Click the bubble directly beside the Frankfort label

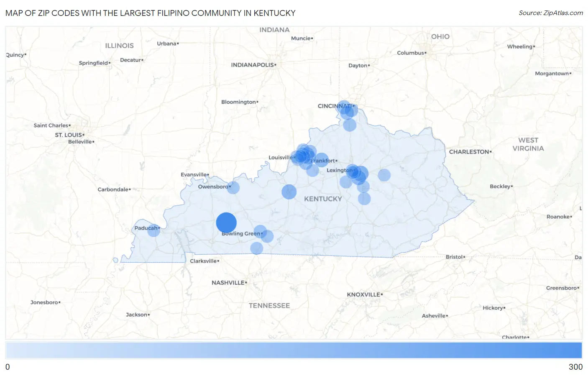[322, 160]
